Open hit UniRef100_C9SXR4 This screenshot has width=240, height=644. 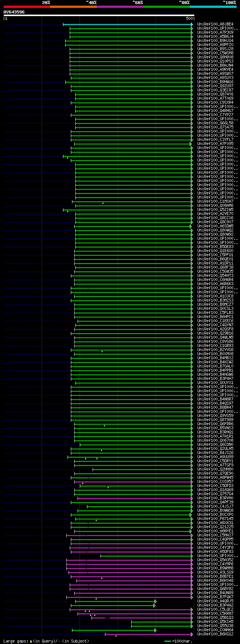tap(215, 103)
